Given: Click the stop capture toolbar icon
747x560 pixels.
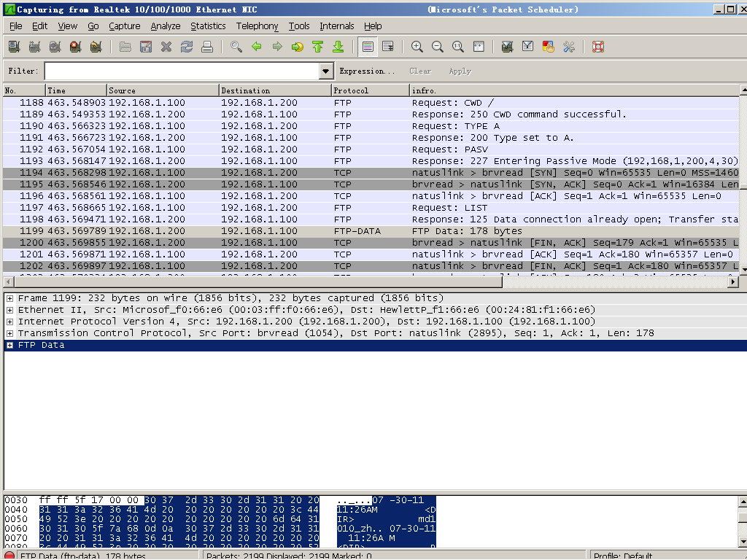Looking at the screenshot, I should (x=75, y=47).
